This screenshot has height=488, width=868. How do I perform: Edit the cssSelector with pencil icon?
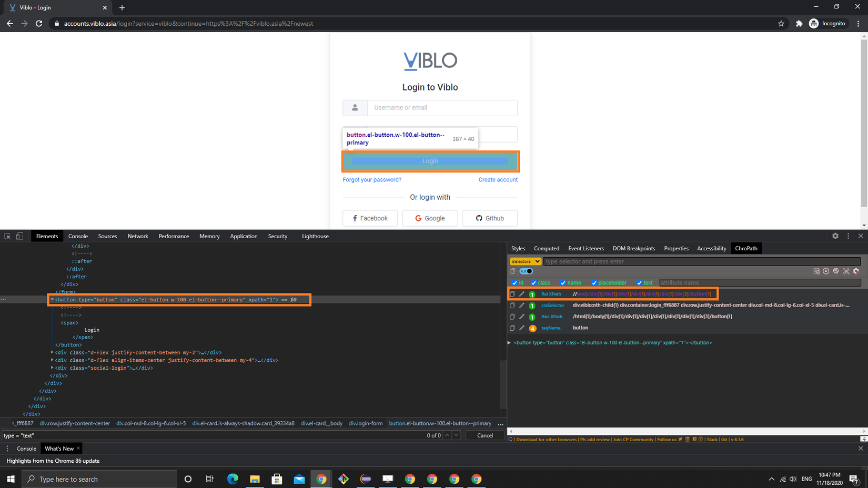point(522,305)
